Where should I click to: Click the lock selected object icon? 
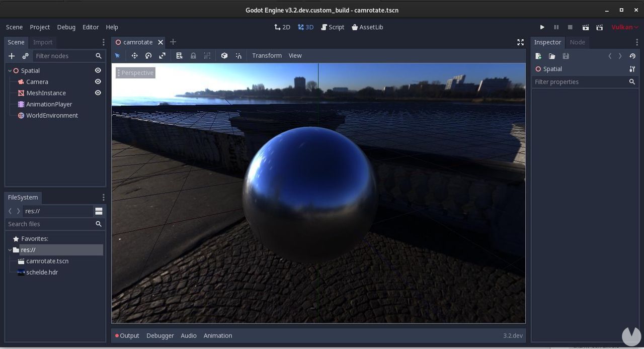(193, 56)
